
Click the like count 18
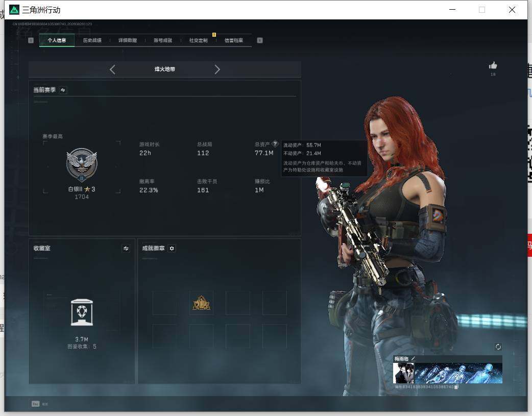click(493, 75)
